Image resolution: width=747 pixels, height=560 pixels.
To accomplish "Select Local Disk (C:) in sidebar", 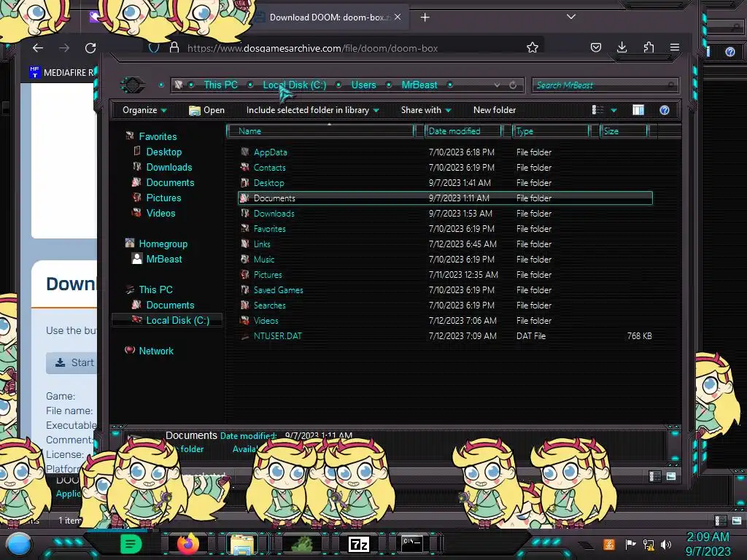I will pyautogui.click(x=177, y=321).
